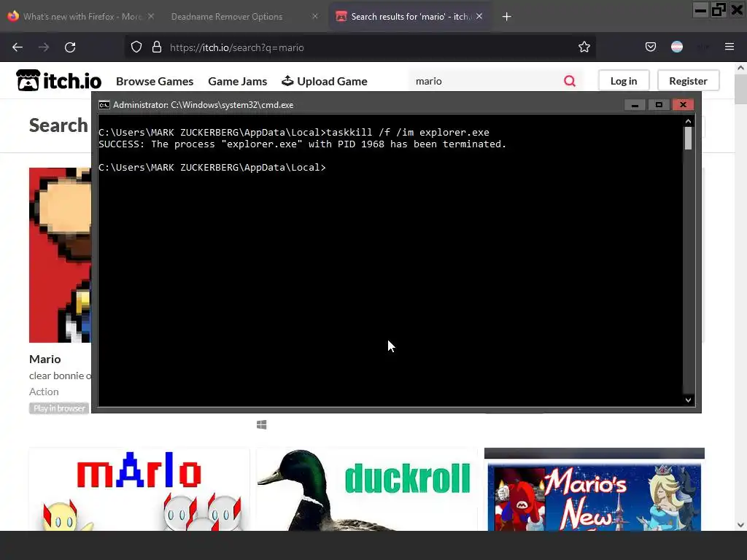
Task: Open Browse Games on itch.io
Action: [155, 82]
